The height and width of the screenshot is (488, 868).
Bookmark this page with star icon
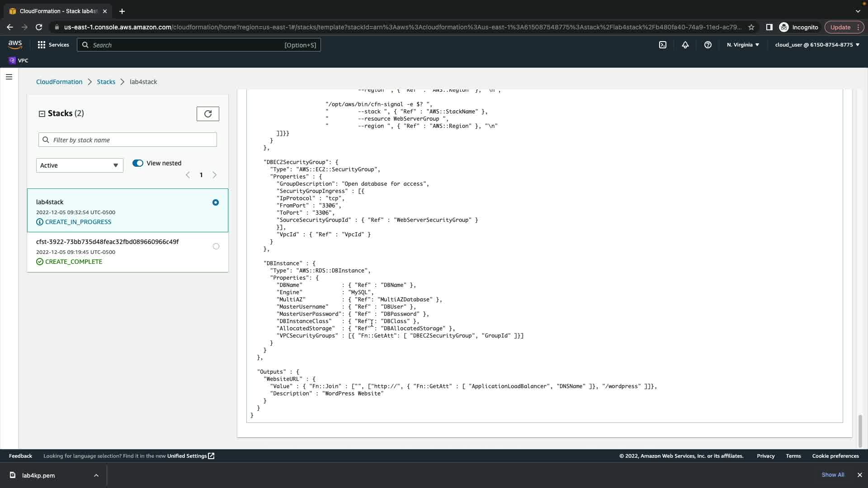(751, 27)
